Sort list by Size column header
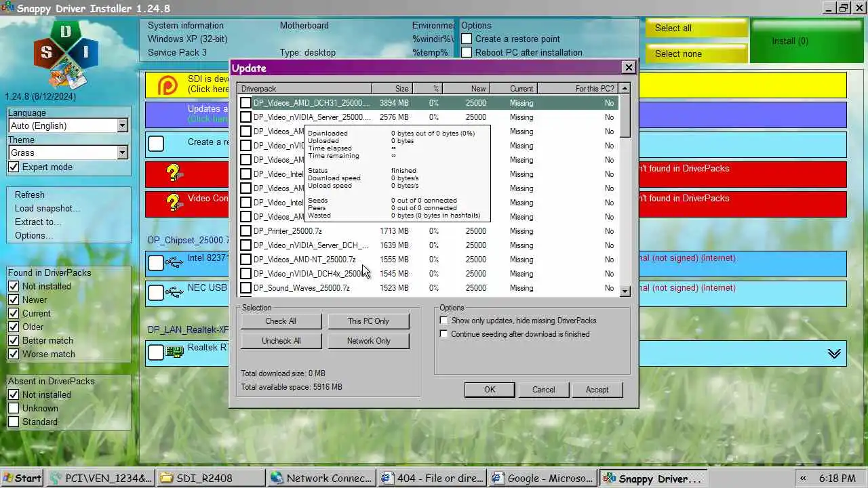The height and width of the screenshot is (488, 868). [393, 89]
